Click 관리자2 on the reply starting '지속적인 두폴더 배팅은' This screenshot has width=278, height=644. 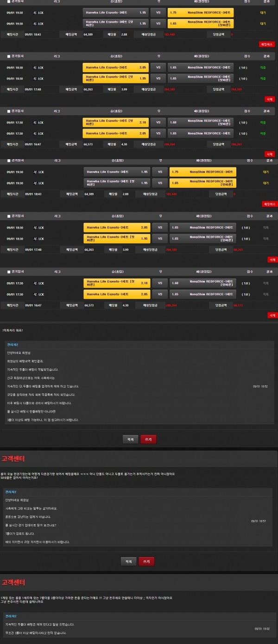click(11, 616)
